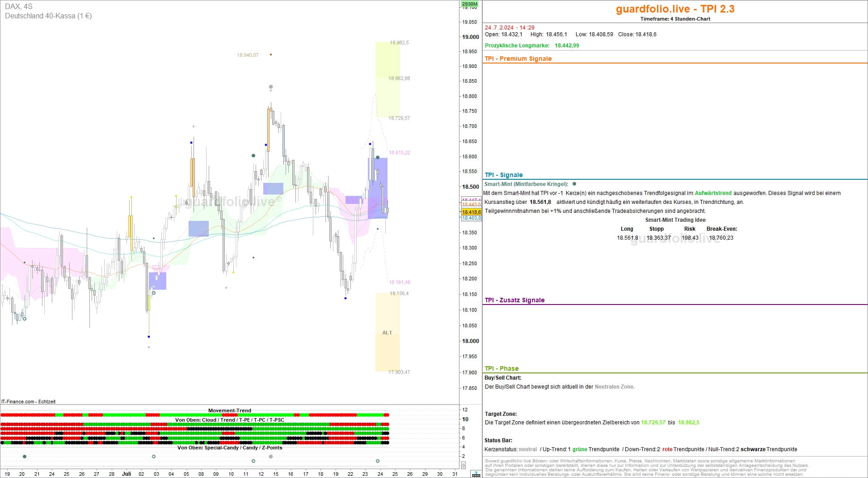Click the pink 18.191,48 level label
This screenshot has width=868, height=478.
[x=400, y=283]
